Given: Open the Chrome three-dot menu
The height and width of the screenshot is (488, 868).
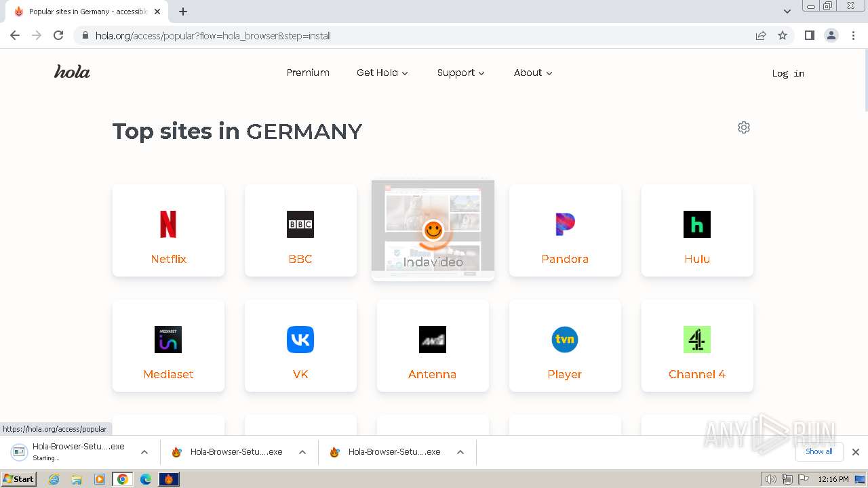Looking at the screenshot, I should click(853, 35).
